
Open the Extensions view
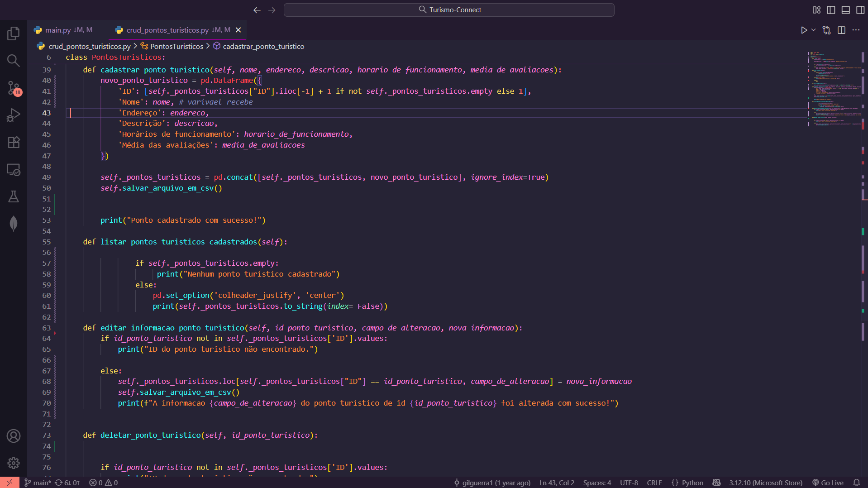[x=14, y=143]
